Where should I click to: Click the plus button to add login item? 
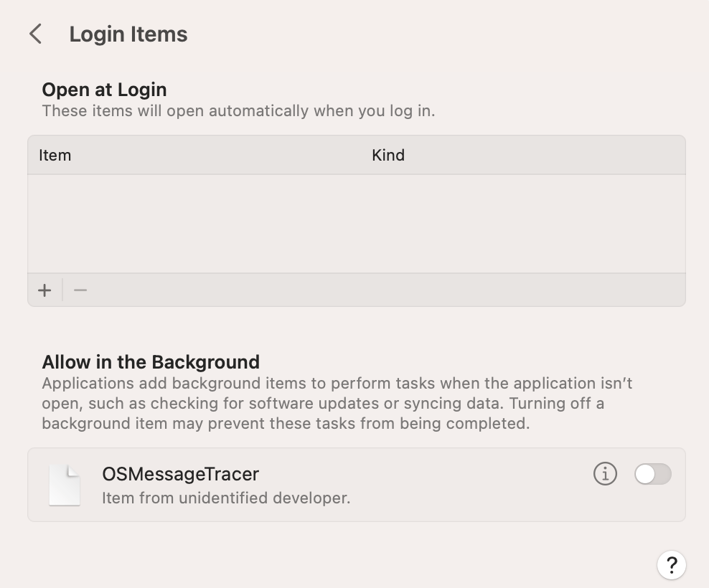tap(45, 290)
